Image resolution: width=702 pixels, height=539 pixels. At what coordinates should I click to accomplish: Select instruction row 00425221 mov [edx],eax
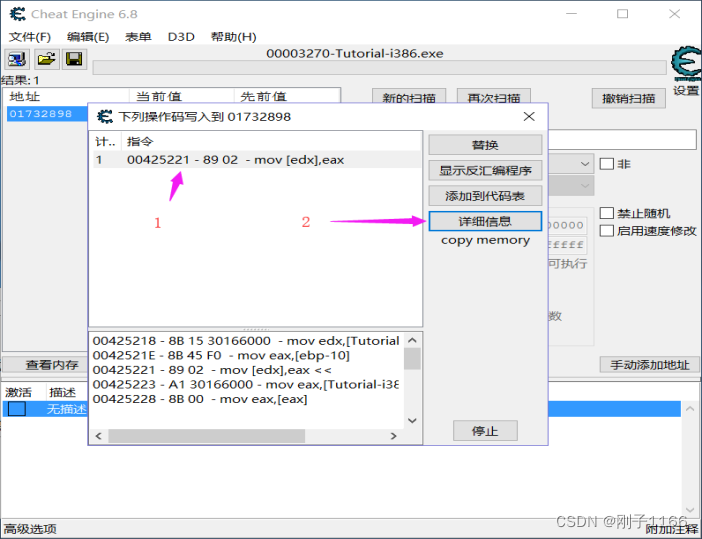click(x=257, y=160)
